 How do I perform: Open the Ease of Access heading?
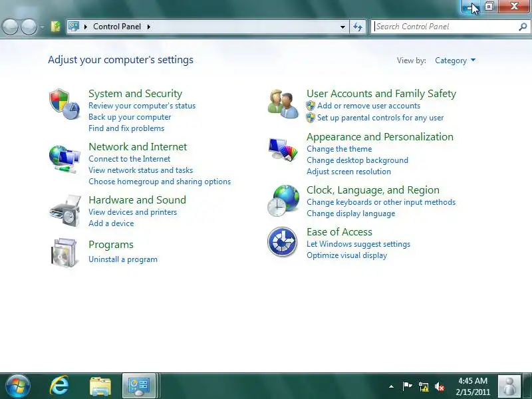click(339, 231)
